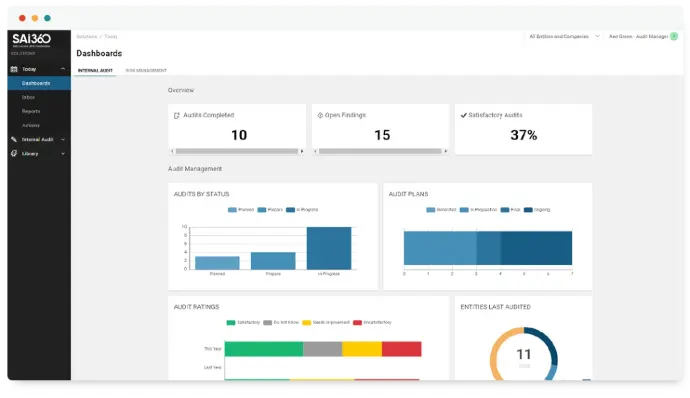Collapse the Today sidebar section chevron
Screen dimensions: 690x398
(63, 69)
